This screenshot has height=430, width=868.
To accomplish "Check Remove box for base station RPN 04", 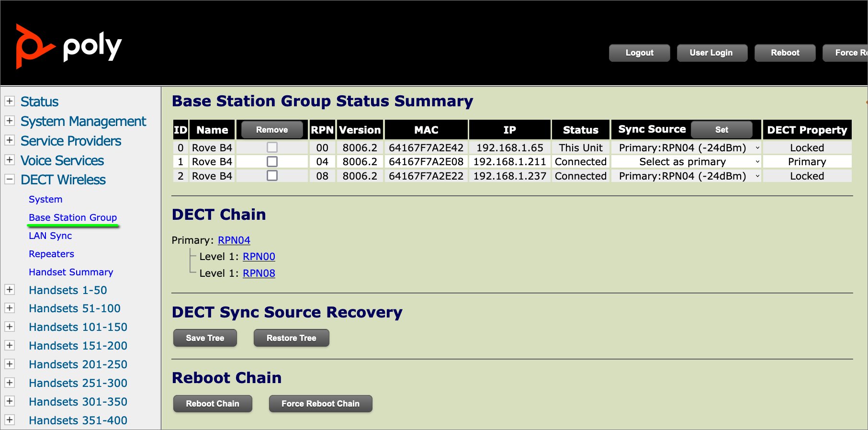I will [x=272, y=162].
